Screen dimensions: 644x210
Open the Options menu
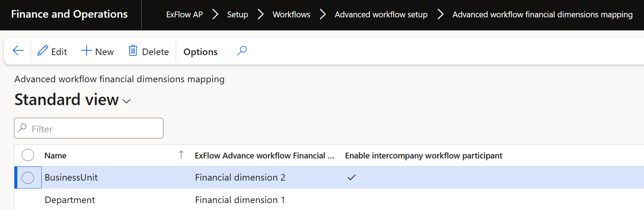200,52
